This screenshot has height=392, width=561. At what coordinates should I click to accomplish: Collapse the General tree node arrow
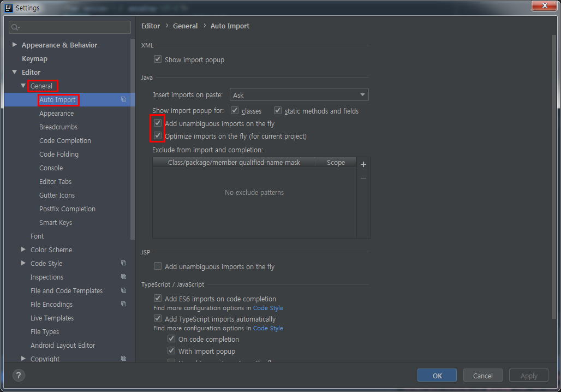pos(23,86)
